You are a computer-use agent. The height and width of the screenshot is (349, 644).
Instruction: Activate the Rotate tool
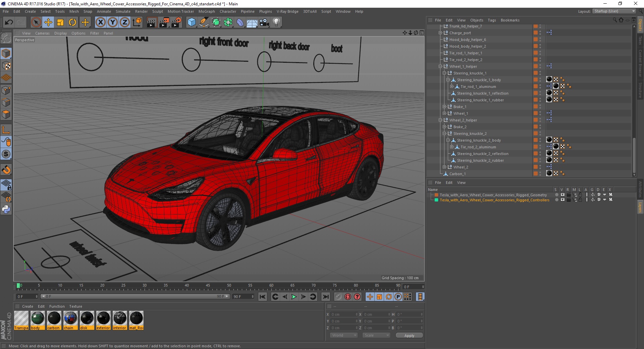point(72,22)
